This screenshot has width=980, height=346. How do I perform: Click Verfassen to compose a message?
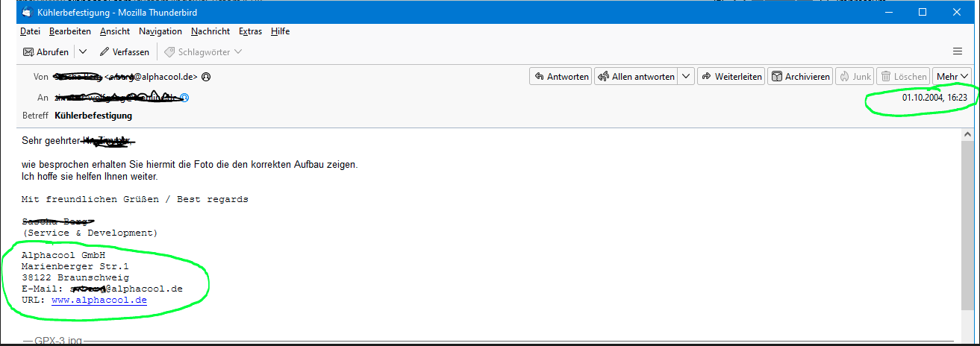[x=125, y=52]
